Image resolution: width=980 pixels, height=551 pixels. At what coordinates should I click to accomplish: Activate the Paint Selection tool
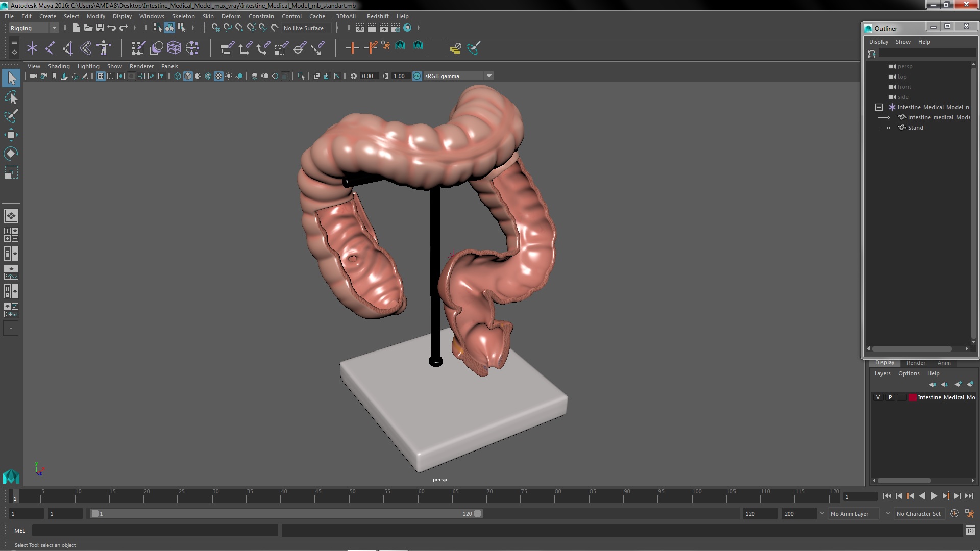pyautogui.click(x=11, y=116)
